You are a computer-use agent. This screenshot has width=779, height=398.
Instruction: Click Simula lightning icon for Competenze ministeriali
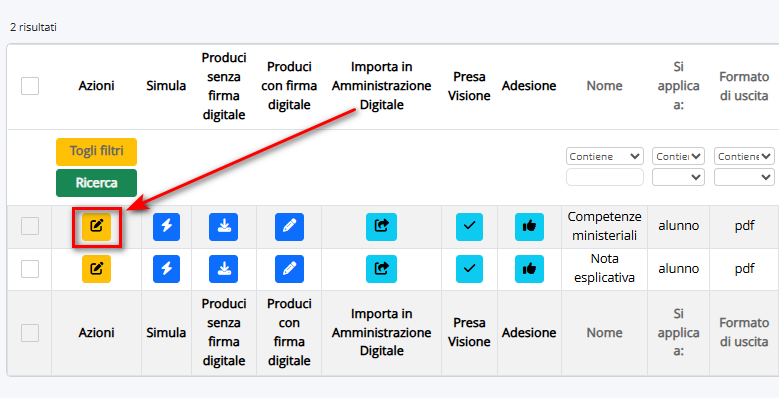(x=166, y=227)
